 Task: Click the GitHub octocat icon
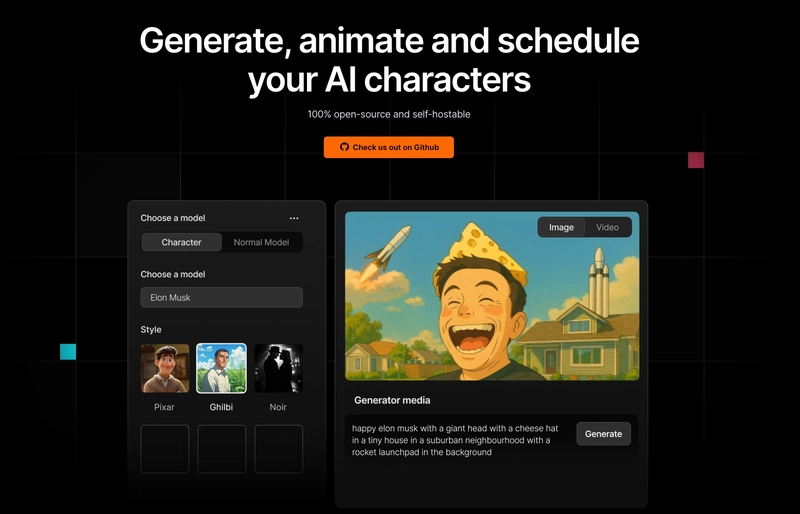pyautogui.click(x=345, y=147)
